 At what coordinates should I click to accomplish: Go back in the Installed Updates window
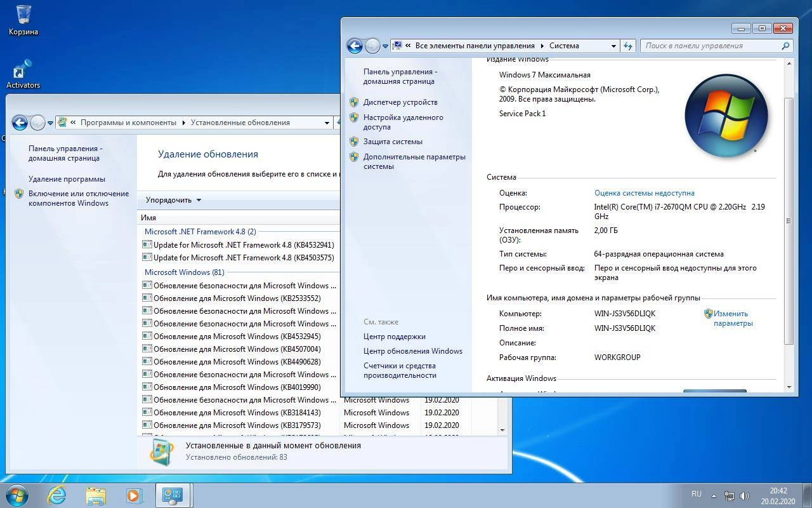[x=20, y=123]
